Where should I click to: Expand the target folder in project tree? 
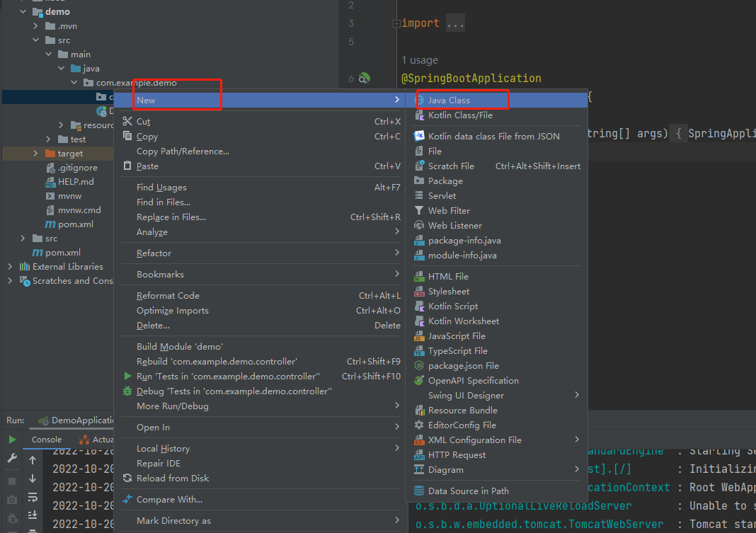coord(36,154)
